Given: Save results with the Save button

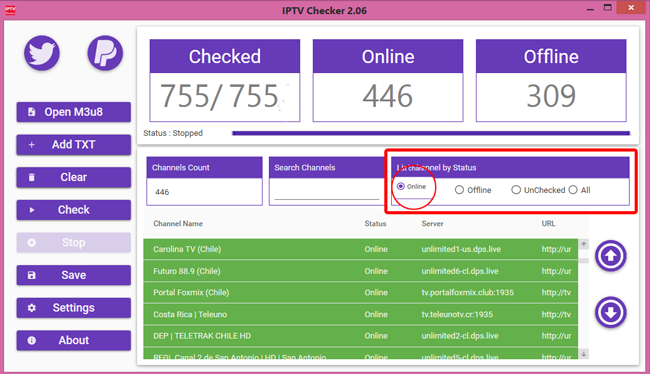Looking at the screenshot, I should [x=74, y=275].
